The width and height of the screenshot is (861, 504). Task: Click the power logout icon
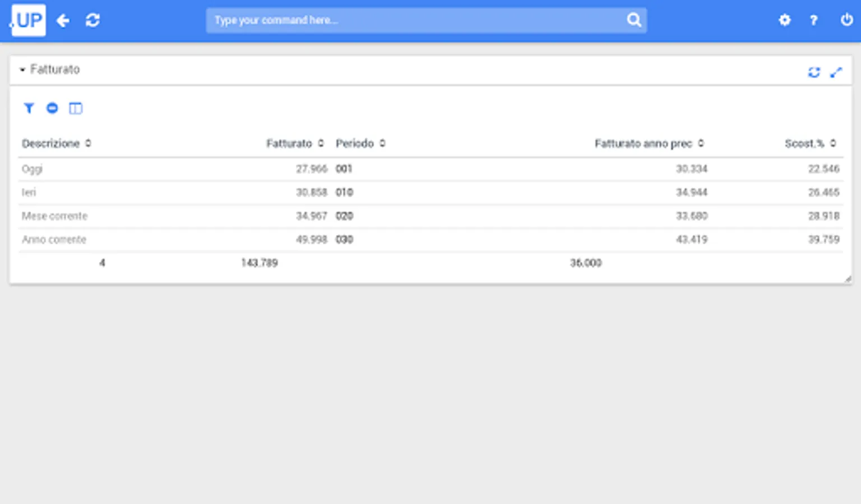pyautogui.click(x=846, y=20)
